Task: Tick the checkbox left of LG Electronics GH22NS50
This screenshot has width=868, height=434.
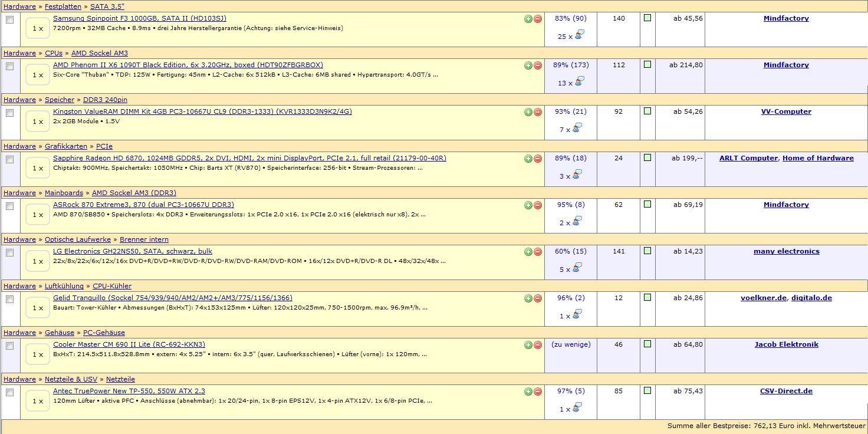Action: coord(9,253)
